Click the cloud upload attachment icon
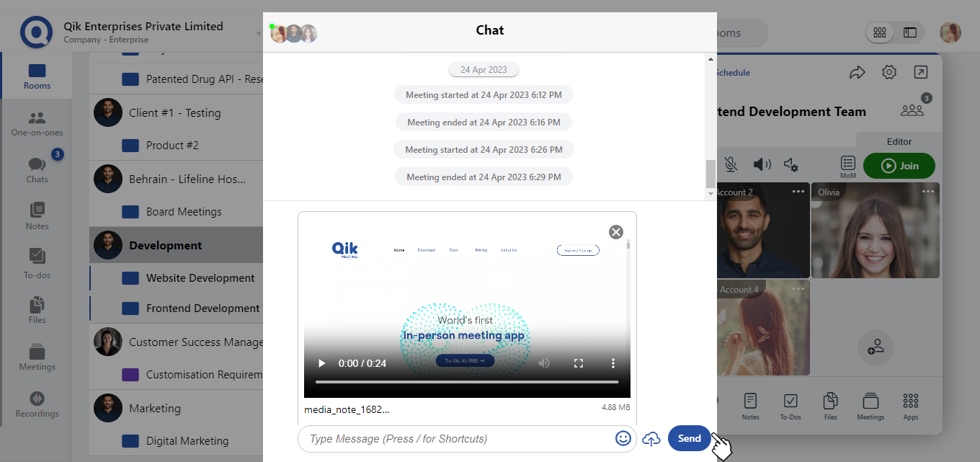The width and height of the screenshot is (980, 462). pos(651,438)
